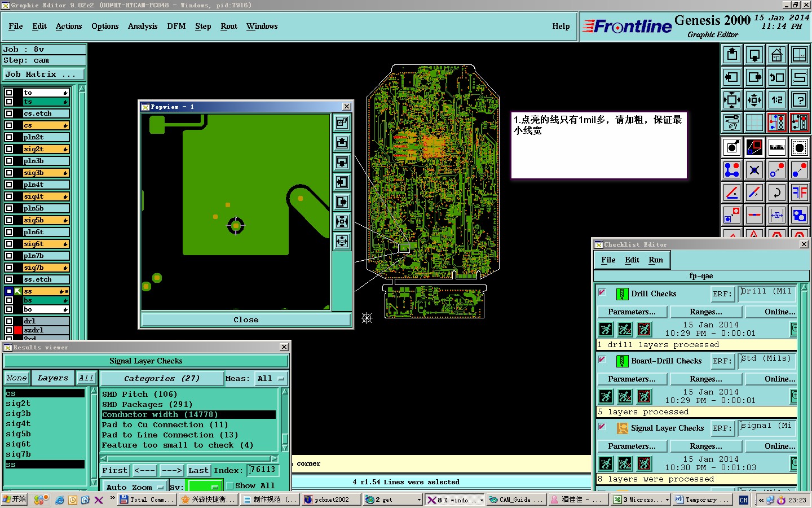Toggle the display checkbox for layer pln3b
Image resolution: width=812 pixels, height=508 pixels.
[9, 161]
